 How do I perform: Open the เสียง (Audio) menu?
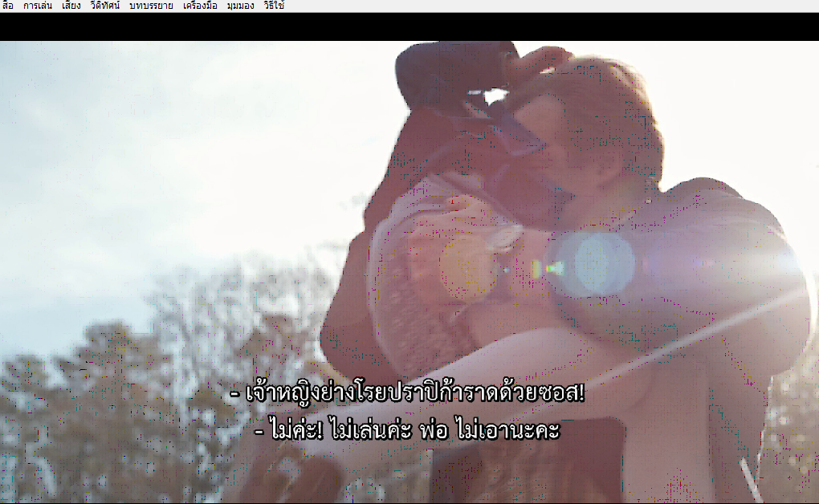[71, 6]
